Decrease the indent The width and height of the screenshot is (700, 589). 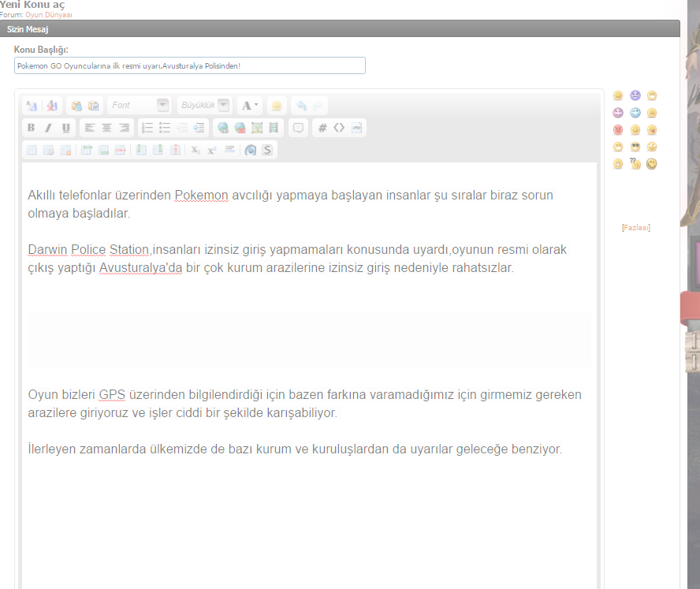click(x=182, y=128)
